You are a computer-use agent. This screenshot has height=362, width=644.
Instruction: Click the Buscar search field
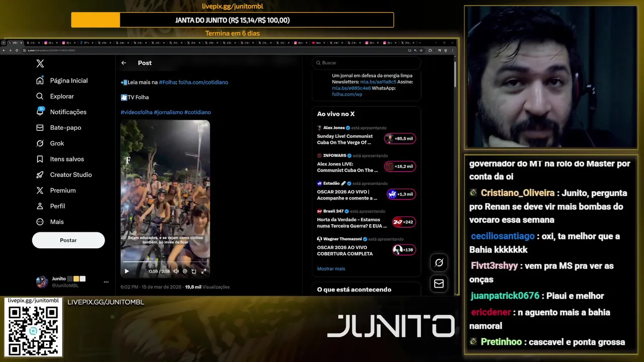point(366,63)
